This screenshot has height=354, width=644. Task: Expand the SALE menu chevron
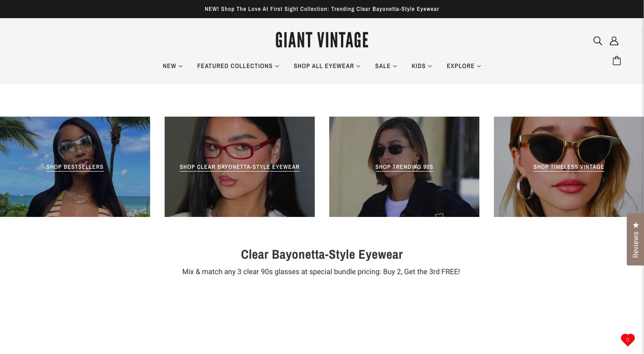tap(395, 66)
